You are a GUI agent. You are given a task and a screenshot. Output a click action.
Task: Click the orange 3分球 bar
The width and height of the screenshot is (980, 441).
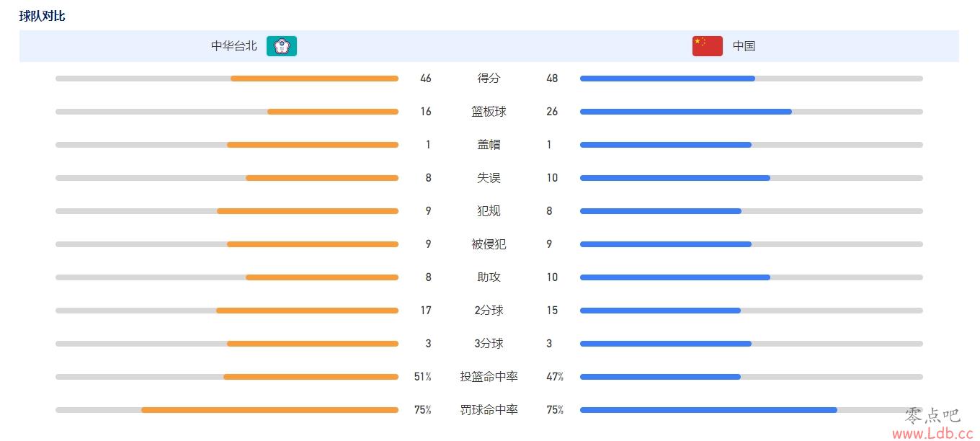coord(313,344)
